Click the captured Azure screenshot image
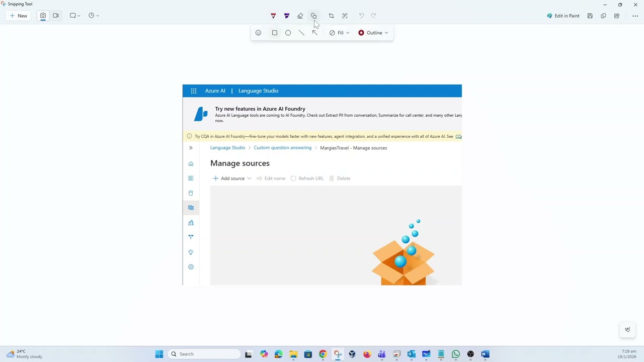This screenshot has height=362, width=644. click(322, 185)
